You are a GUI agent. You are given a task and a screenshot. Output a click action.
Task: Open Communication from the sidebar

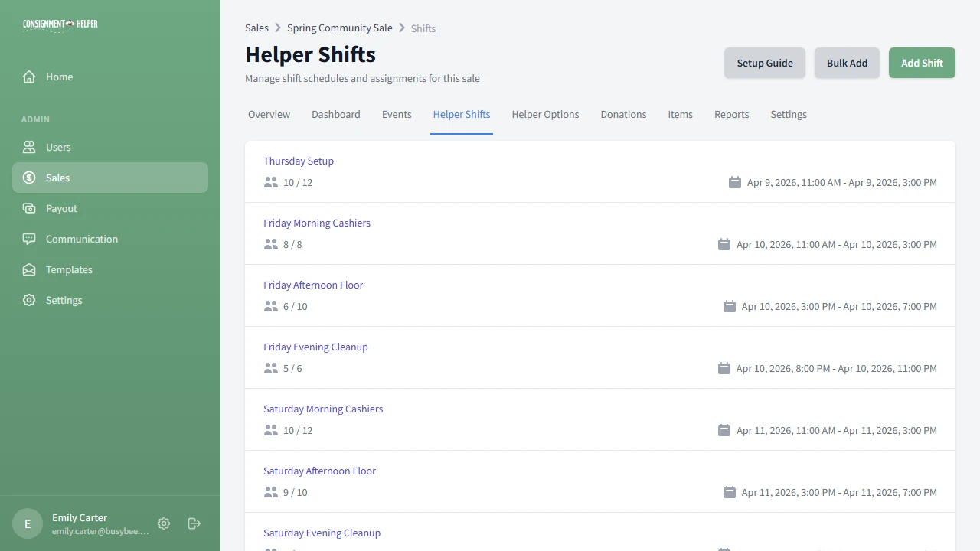pos(82,239)
